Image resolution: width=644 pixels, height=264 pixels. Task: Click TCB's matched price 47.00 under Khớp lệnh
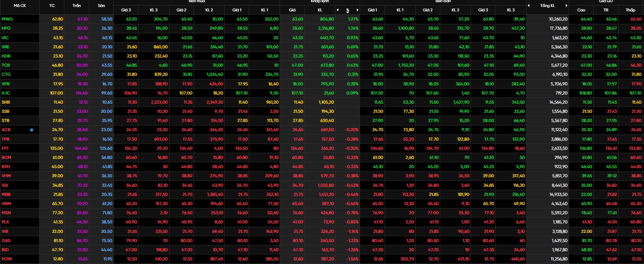[x=297, y=65]
